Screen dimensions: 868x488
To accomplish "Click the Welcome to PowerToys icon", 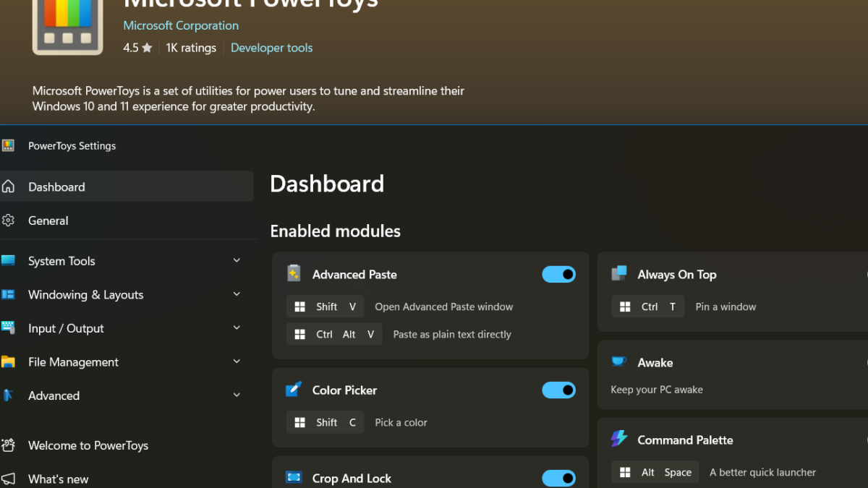I will pyautogui.click(x=8, y=445).
